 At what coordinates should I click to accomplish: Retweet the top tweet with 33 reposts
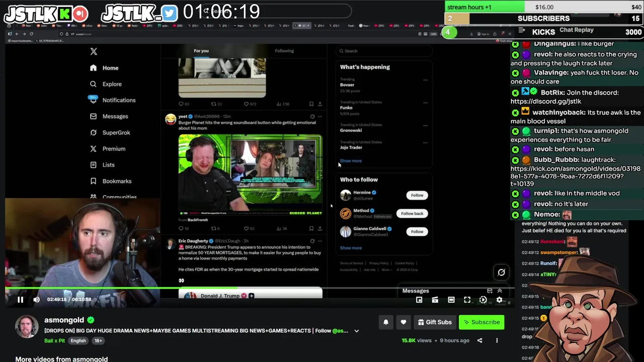point(216,104)
